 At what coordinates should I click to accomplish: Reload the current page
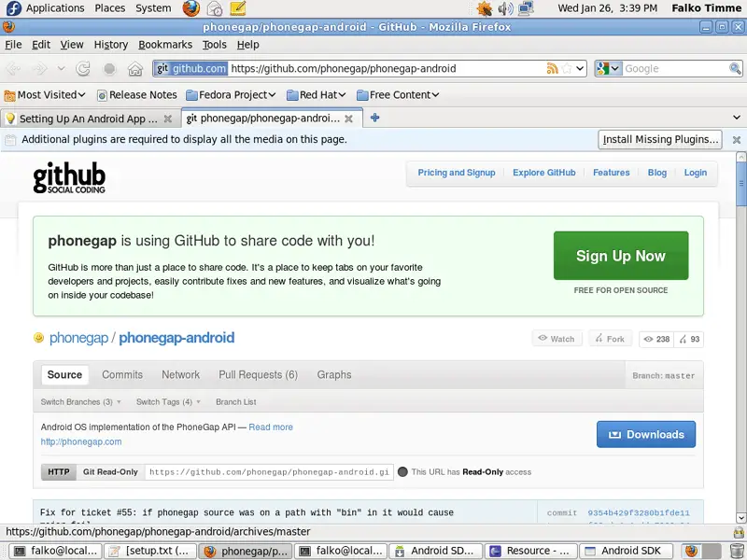coord(83,69)
